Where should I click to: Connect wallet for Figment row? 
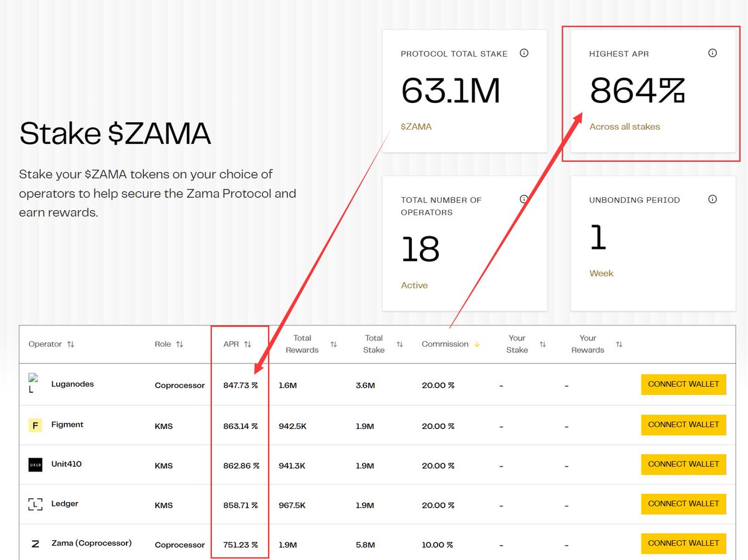pos(684,425)
